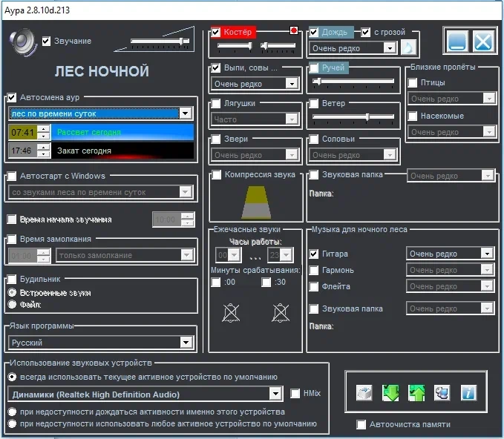Click the keyboard key icon in bottom toolbar
The width and height of the screenshot is (504, 439).
pos(364,393)
